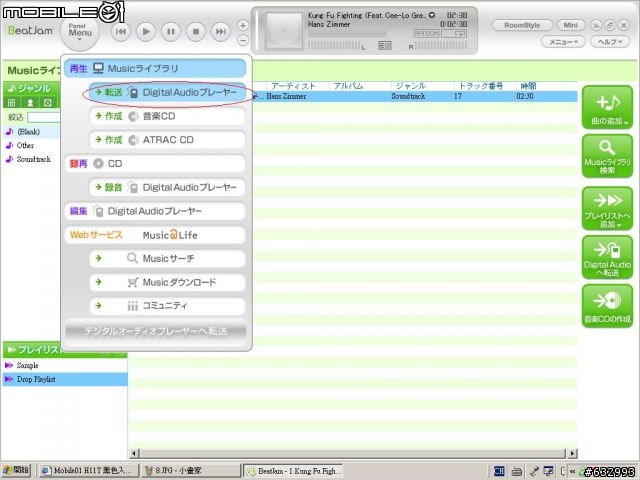This screenshot has width=640, height=480.
Task: Switch to Mobile01 taskbar window
Action: (x=89, y=471)
